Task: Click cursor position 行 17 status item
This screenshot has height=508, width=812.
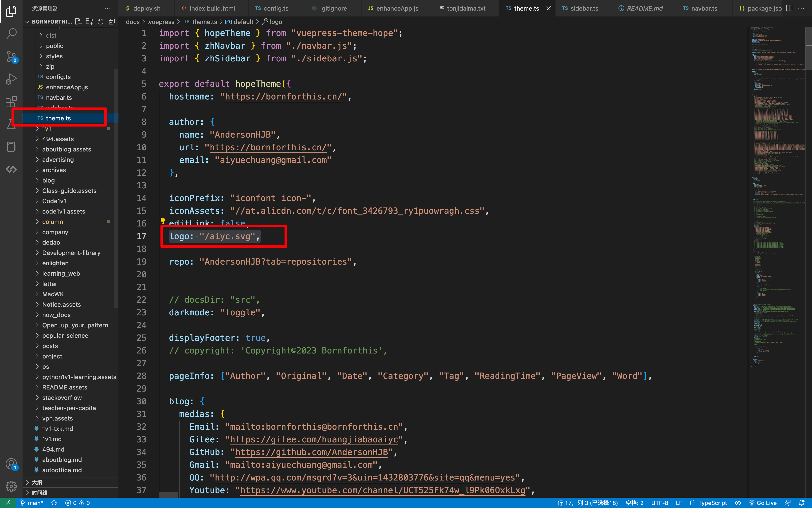Action: (588, 503)
